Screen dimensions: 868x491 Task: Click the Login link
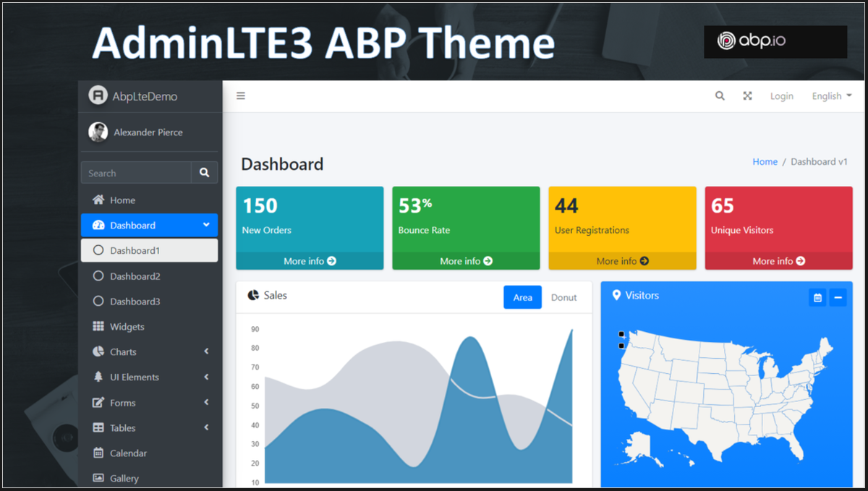pos(781,95)
